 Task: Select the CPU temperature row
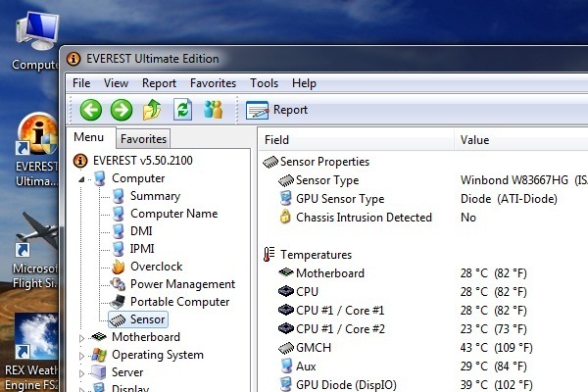point(299,292)
